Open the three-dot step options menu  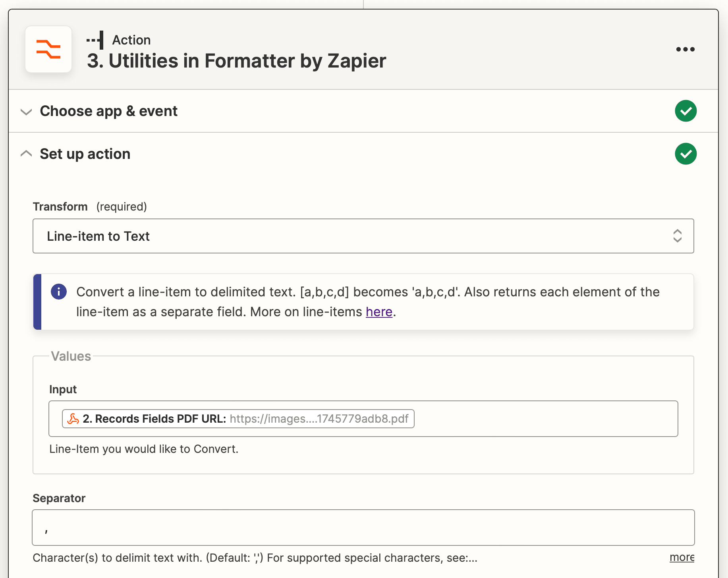pos(685,49)
